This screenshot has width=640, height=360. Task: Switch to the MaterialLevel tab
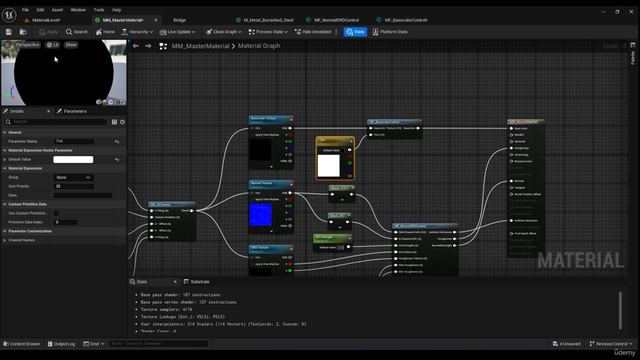pos(46,20)
